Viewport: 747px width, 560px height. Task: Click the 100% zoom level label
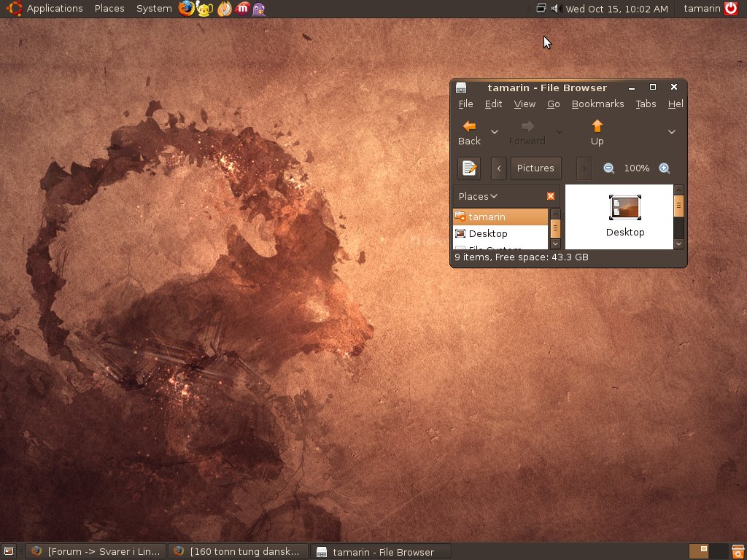[x=636, y=168]
